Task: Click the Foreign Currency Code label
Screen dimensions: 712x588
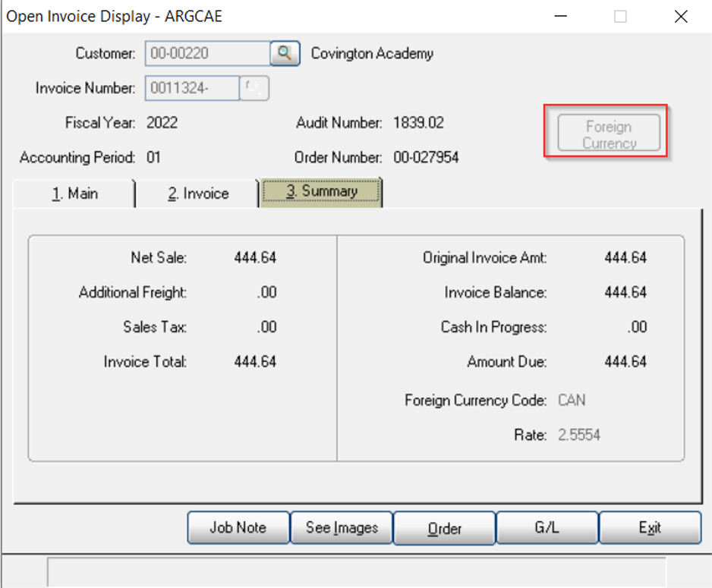Action: click(x=476, y=400)
